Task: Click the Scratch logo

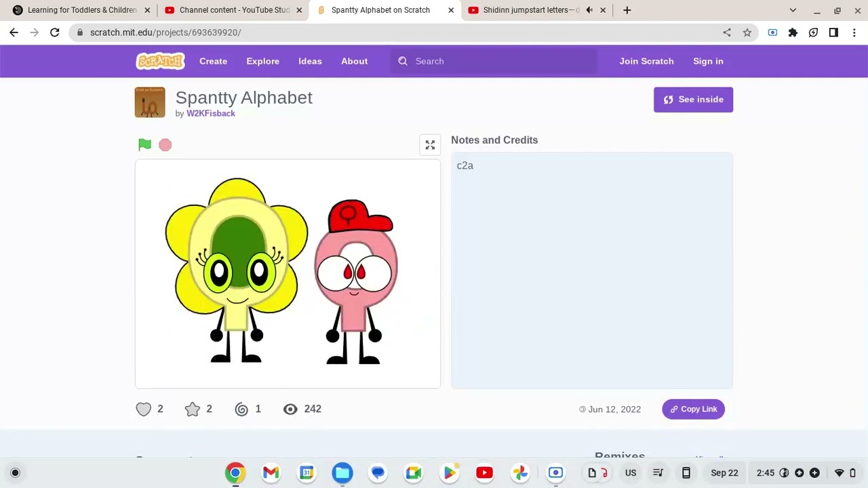Action: 161,61
